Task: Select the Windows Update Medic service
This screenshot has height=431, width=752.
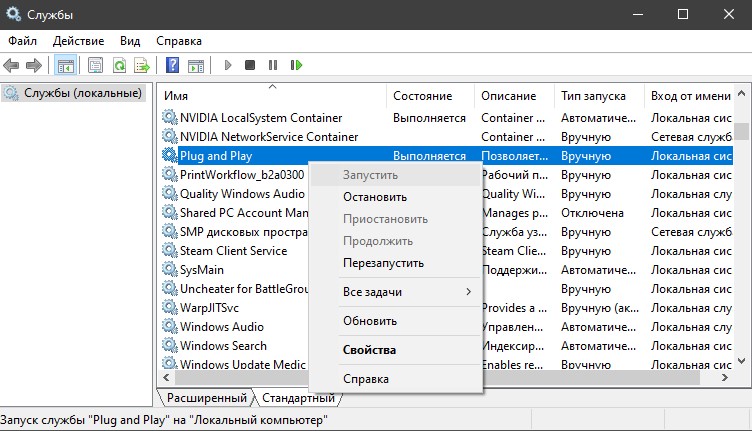Action: click(x=243, y=364)
